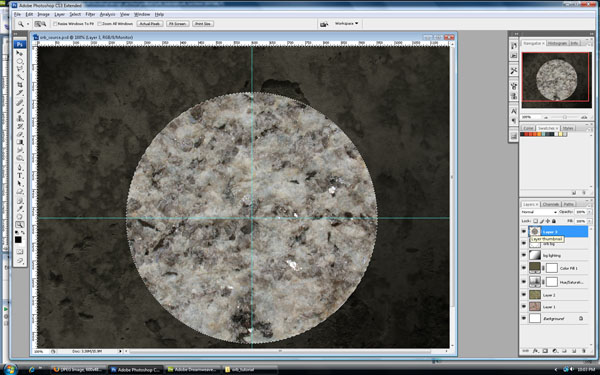This screenshot has height=375, width=600.
Task: Open the Fill slider arrow
Action: click(x=589, y=221)
